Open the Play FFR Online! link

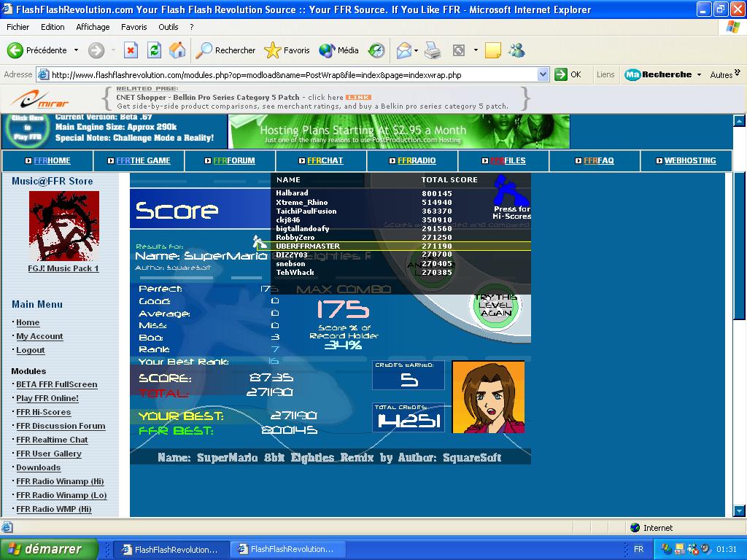coord(47,398)
